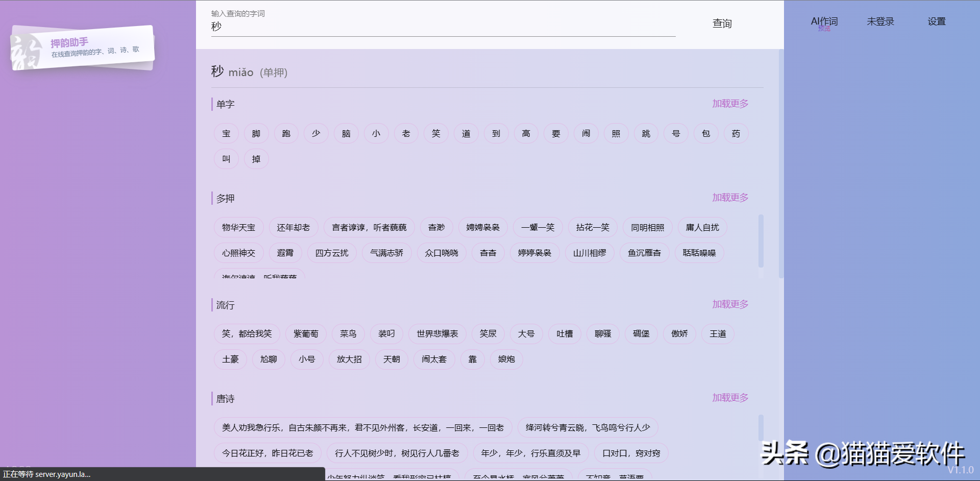Choose the character chip 少
Viewport: 980px width, 481px height.
pos(316,134)
